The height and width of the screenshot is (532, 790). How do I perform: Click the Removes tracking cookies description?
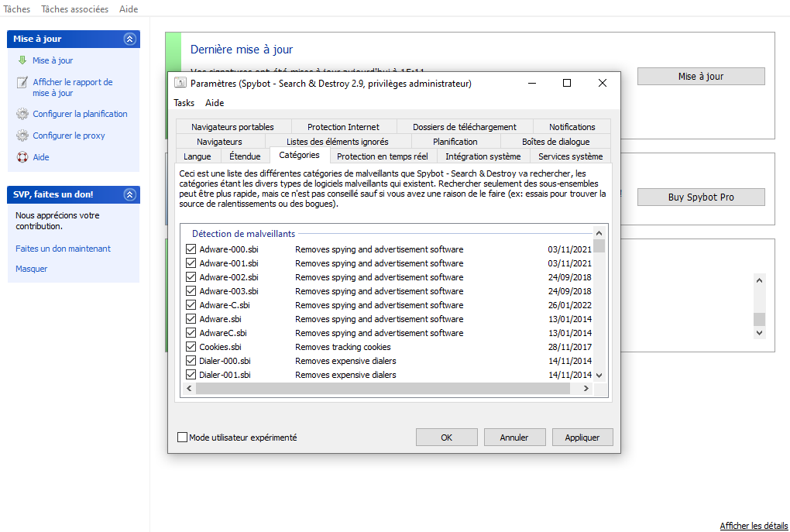(343, 347)
